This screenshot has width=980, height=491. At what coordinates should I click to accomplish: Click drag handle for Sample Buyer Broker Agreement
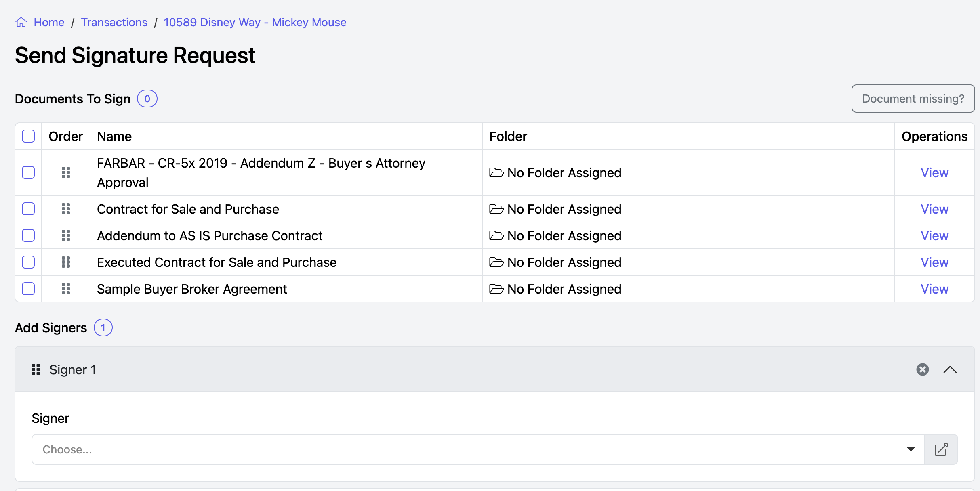pyautogui.click(x=66, y=289)
